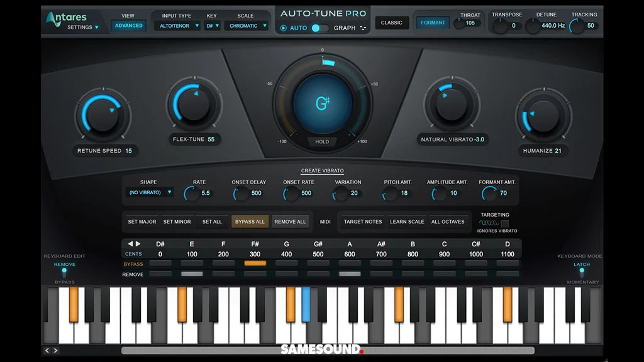Toggle Bypass for note F#

pos(255,263)
